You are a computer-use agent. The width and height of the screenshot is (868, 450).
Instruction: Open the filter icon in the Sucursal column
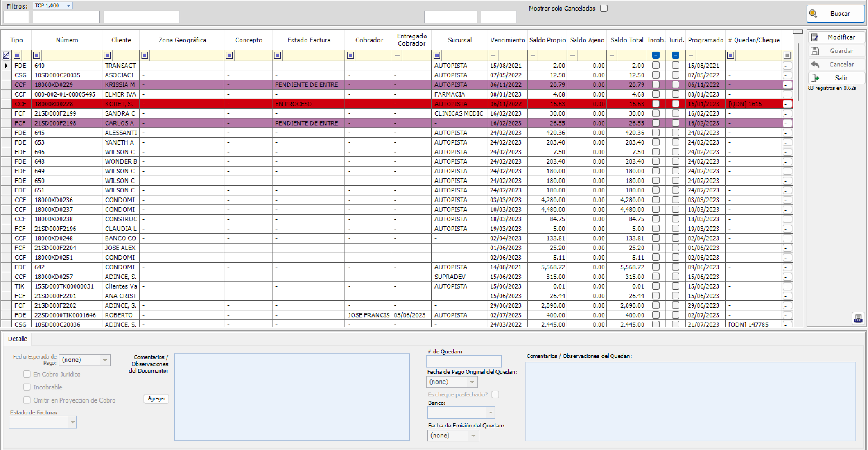[437, 55]
